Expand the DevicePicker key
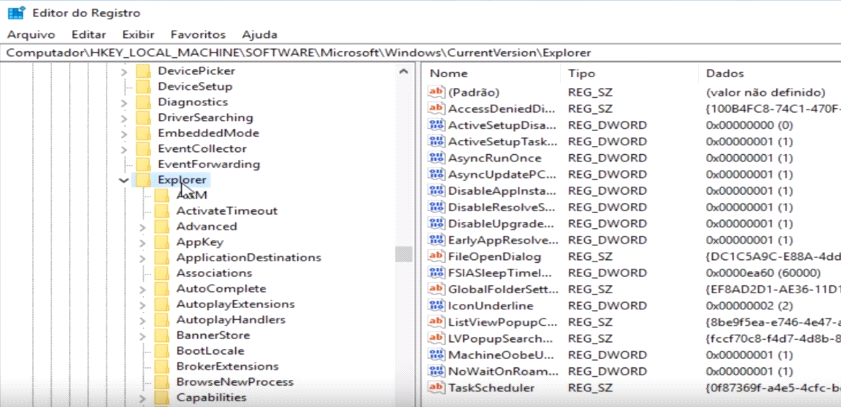This screenshot has width=844, height=407. [124, 72]
